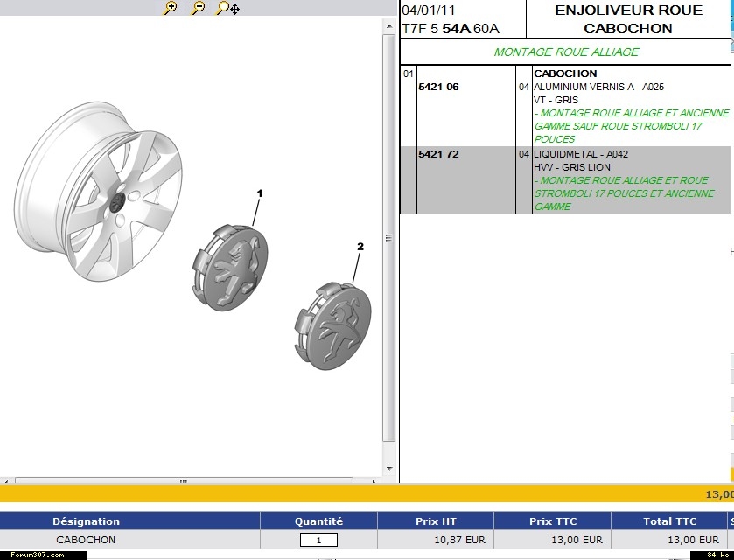Click the Quantité column header

[318, 521]
